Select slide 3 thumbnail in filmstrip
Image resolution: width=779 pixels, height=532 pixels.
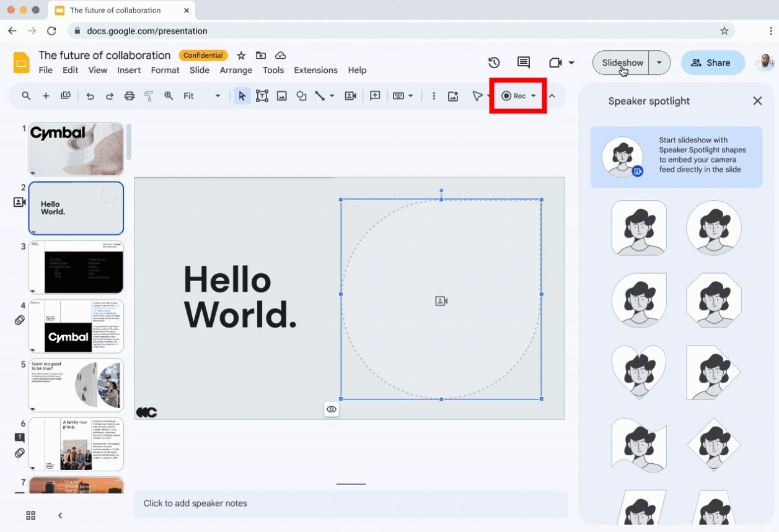pos(76,267)
